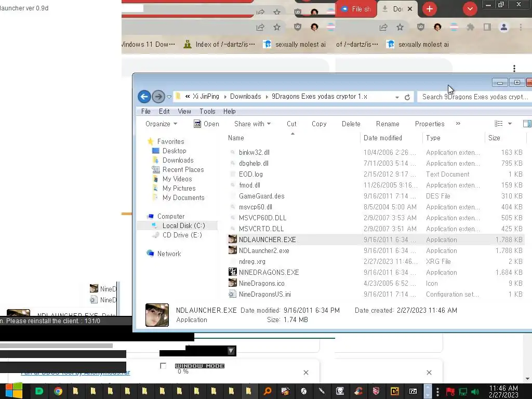Open the View menu in Explorer
Image resolution: width=532 pixels, height=399 pixels.
tap(184, 111)
